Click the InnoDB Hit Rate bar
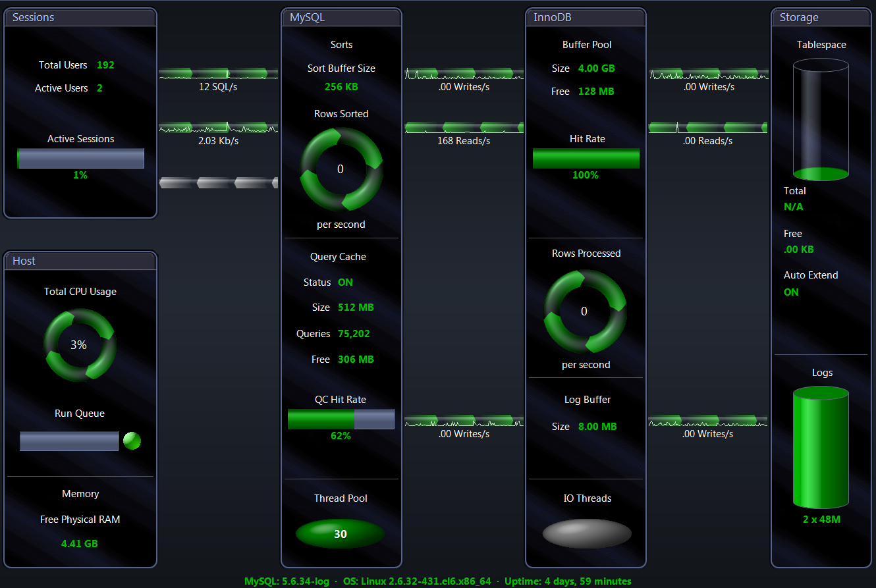 586,158
